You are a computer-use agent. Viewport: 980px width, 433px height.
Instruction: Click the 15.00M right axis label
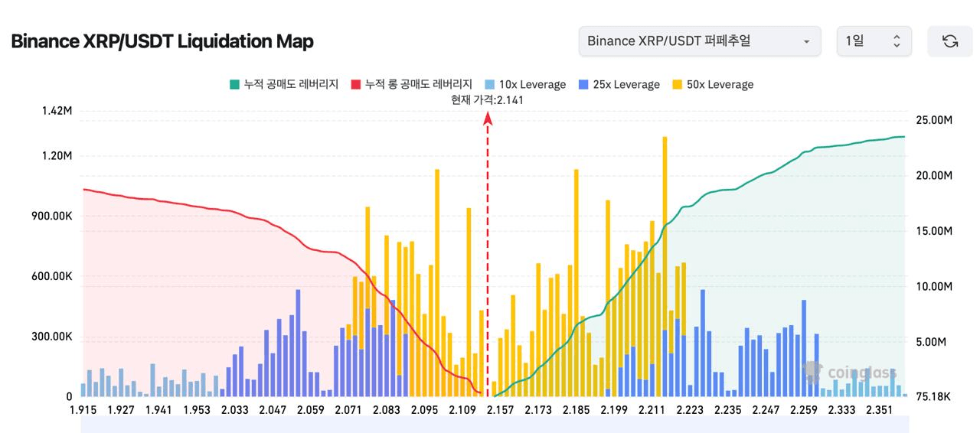point(933,231)
